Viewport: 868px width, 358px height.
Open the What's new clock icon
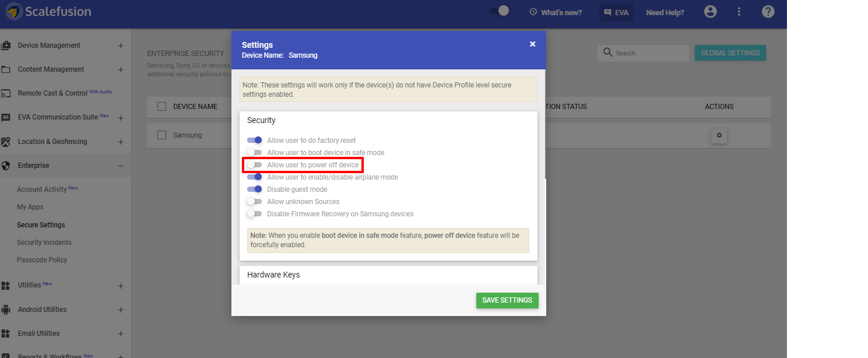pyautogui.click(x=533, y=12)
